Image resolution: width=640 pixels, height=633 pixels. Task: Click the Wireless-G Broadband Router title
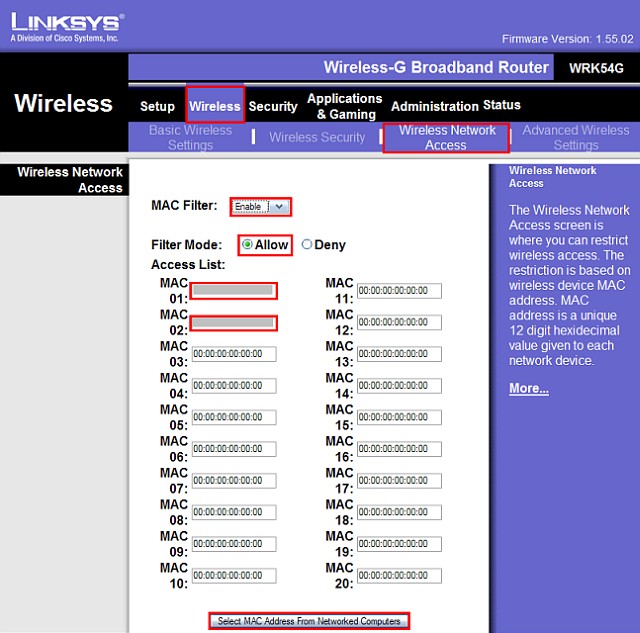[436, 67]
